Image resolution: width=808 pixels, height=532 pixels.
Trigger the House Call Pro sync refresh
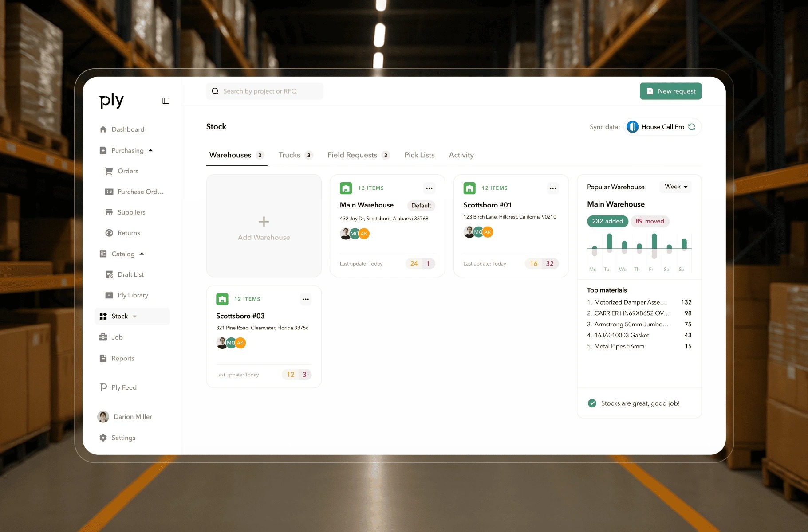692,127
